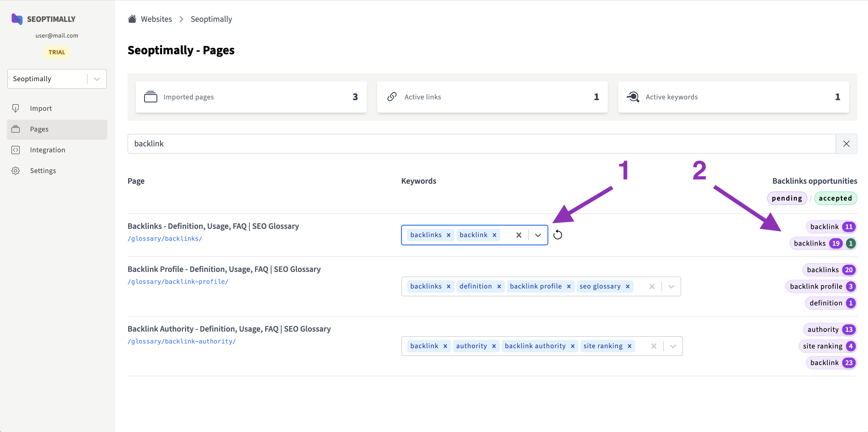Expand keywords dropdown for Backlink Profile page
Image resolution: width=868 pixels, height=432 pixels.
(671, 286)
